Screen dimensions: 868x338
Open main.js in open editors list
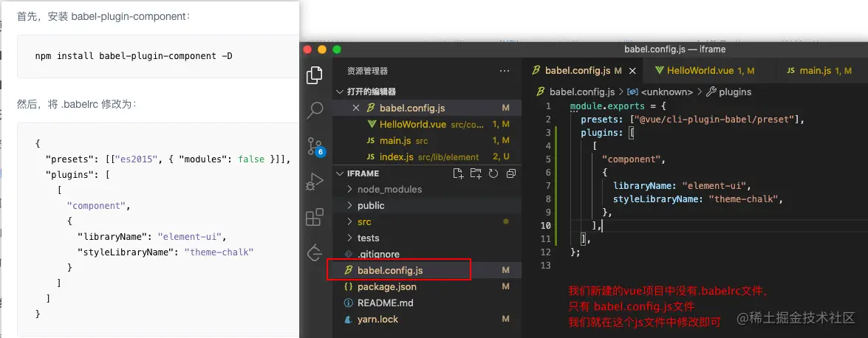coord(426,140)
